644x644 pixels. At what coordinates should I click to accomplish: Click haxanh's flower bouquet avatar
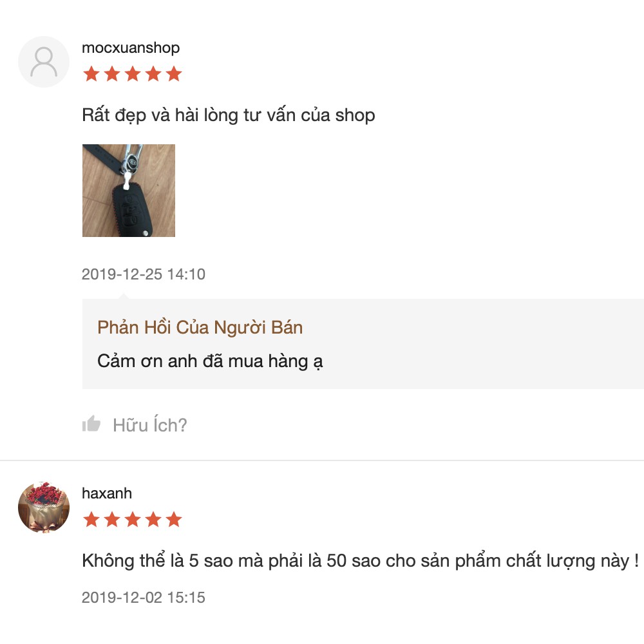coord(44,507)
